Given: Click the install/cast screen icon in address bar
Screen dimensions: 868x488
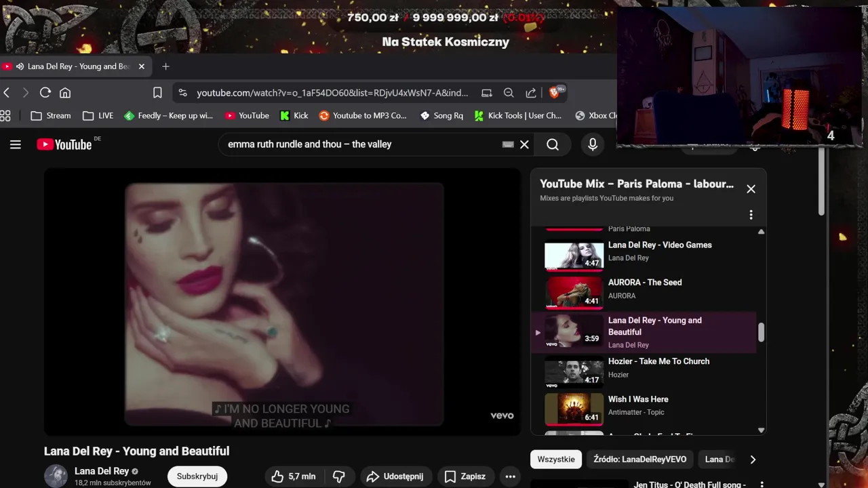Looking at the screenshot, I should tap(487, 93).
